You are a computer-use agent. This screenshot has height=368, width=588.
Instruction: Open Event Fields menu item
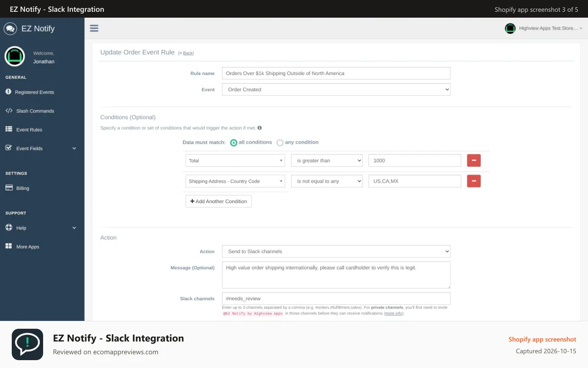29,148
